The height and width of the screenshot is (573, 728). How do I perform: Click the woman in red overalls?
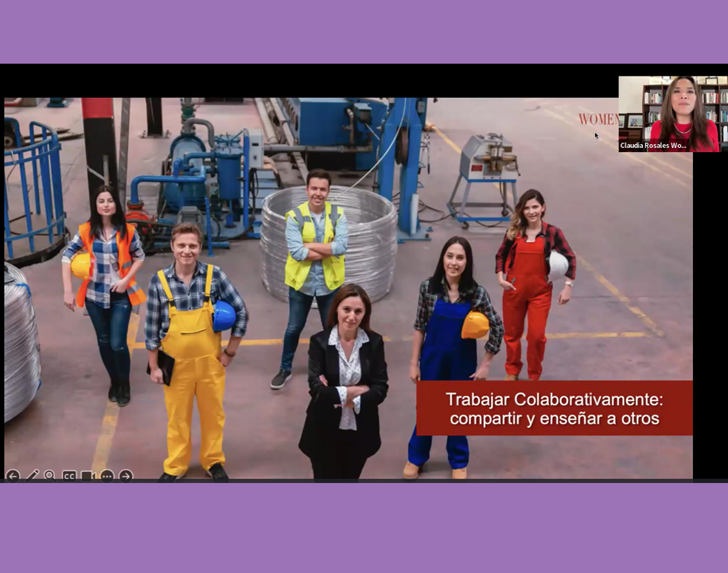coord(528,286)
